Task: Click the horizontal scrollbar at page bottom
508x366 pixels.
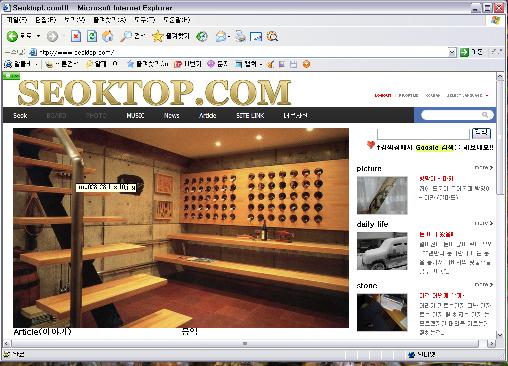Action: point(245,343)
